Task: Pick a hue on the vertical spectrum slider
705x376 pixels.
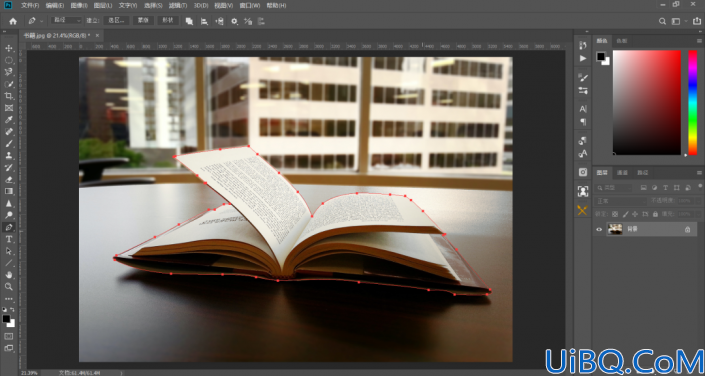Action: (x=692, y=103)
